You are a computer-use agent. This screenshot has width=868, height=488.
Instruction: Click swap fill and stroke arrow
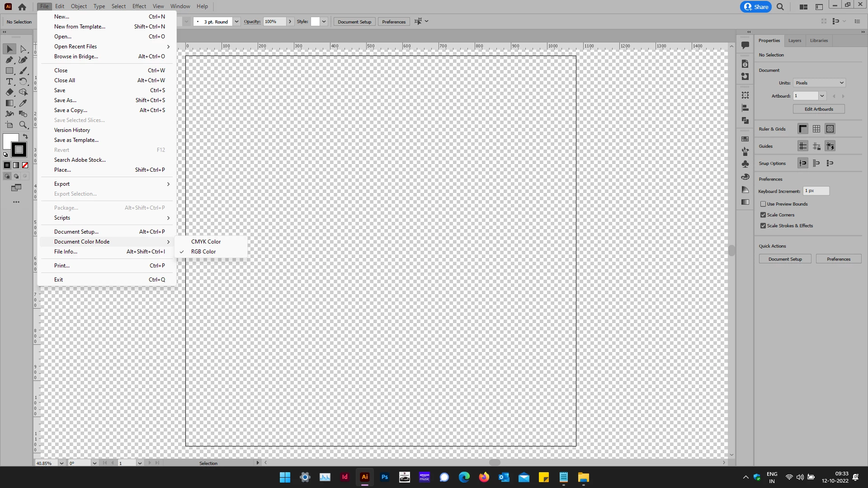(x=26, y=136)
